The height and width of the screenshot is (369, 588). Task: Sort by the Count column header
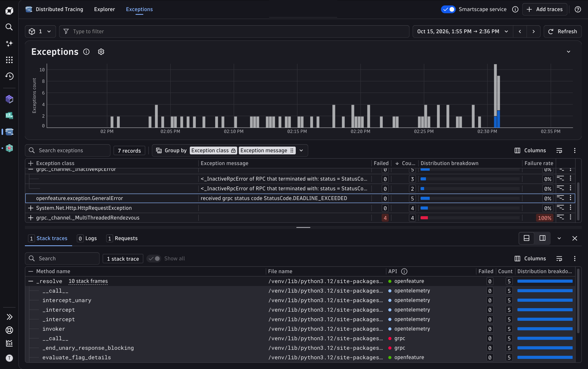tap(405, 163)
